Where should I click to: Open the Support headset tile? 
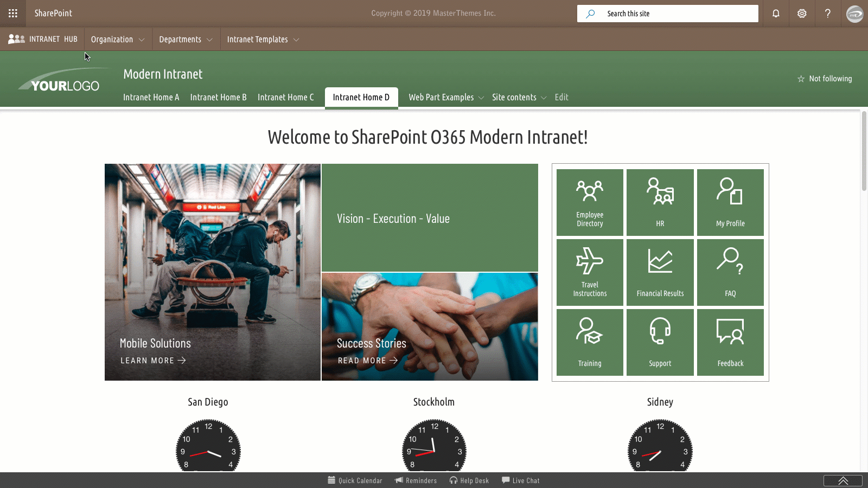coord(660,342)
